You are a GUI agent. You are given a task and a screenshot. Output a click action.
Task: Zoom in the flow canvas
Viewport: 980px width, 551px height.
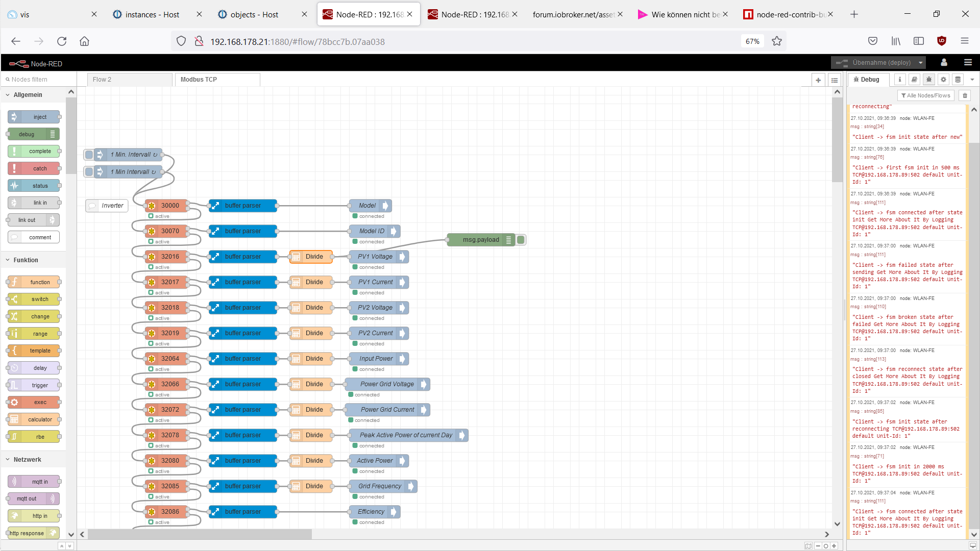point(834,546)
